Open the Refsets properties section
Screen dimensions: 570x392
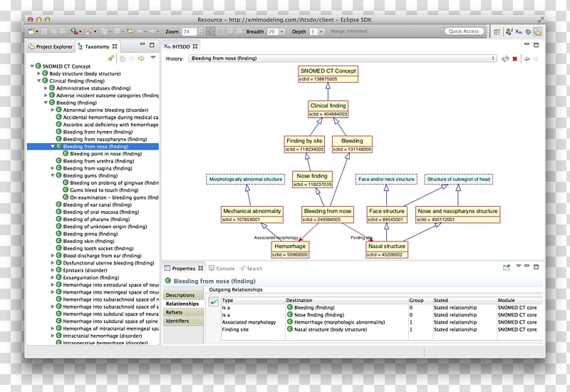point(183,312)
